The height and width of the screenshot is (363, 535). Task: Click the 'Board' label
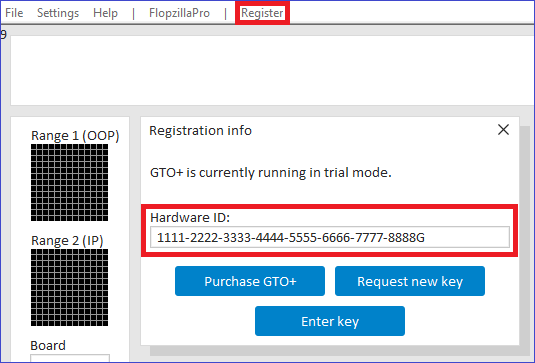pos(48,345)
